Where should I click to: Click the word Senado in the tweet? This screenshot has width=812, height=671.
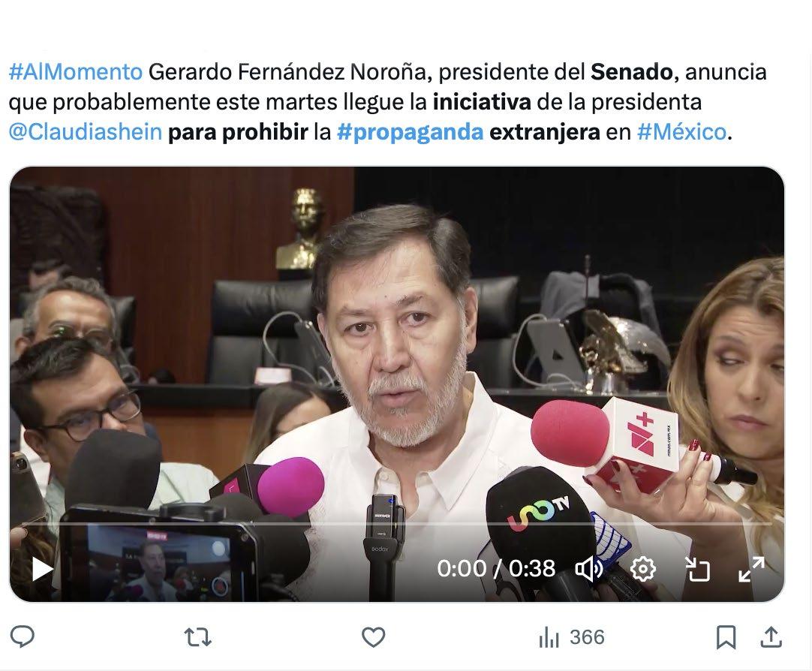point(631,72)
